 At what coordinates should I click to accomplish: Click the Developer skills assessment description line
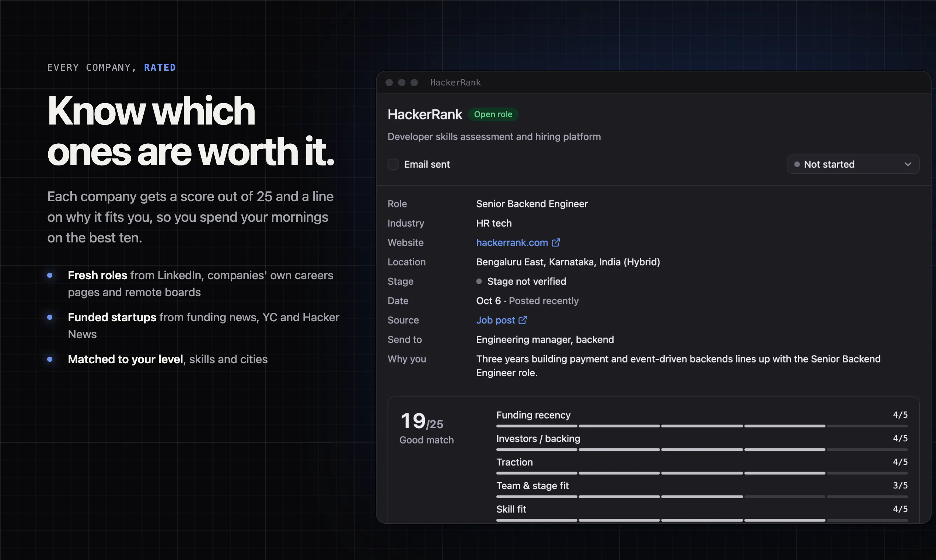point(494,137)
